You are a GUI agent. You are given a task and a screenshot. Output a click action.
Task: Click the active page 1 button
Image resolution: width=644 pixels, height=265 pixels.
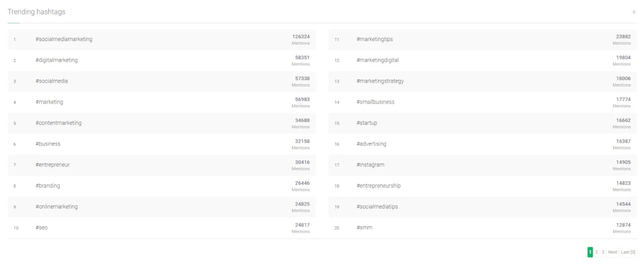tap(590, 252)
